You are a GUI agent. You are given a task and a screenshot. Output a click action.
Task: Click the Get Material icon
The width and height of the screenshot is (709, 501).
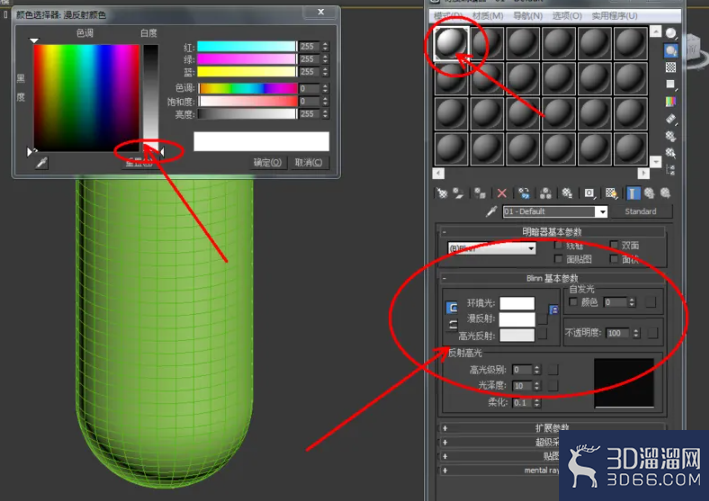click(442, 194)
